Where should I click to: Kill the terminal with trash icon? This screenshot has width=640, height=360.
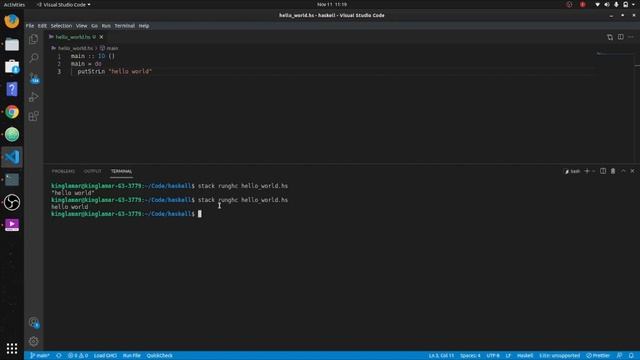tap(613, 171)
